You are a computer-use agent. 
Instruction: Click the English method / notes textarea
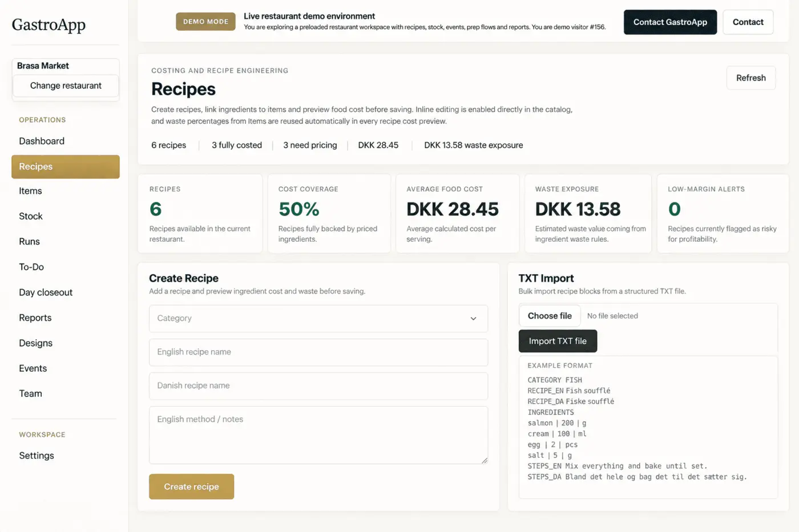click(x=318, y=435)
